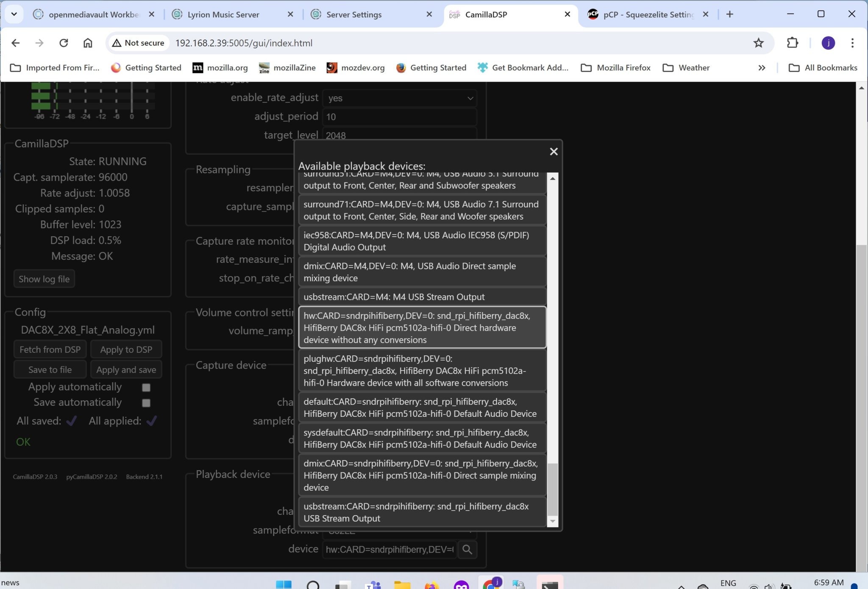Click the Show log file button
This screenshot has height=589, width=868.
(44, 279)
